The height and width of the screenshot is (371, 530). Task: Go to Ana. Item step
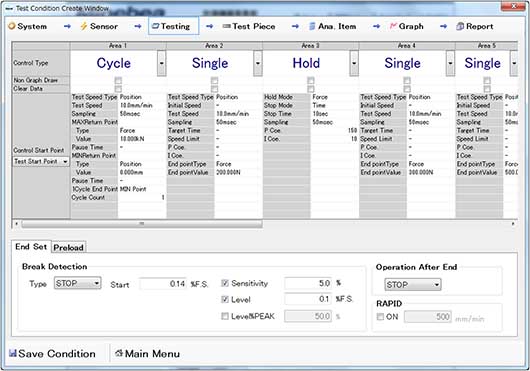point(333,26)
